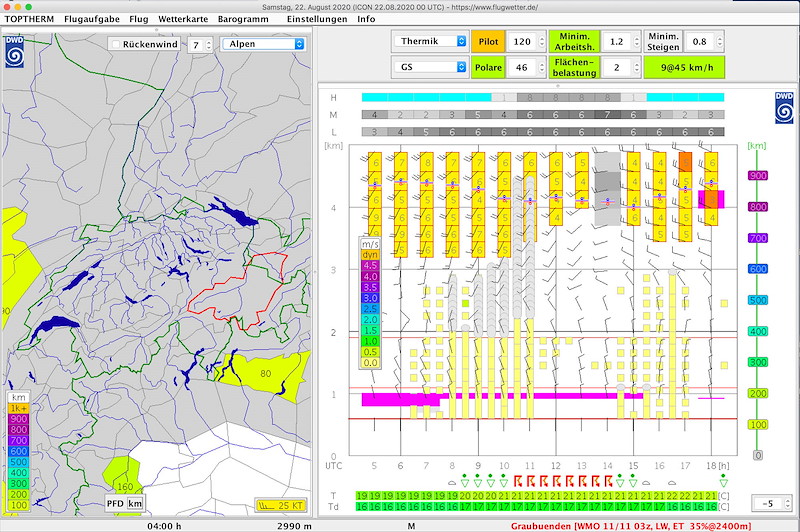
Task: Expand the GS glider class dropdown
Action: pos(431,67)
